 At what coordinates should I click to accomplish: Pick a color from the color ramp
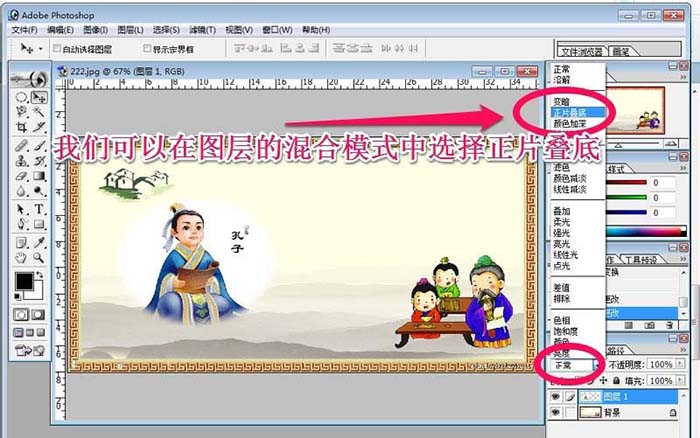[646, 231]
